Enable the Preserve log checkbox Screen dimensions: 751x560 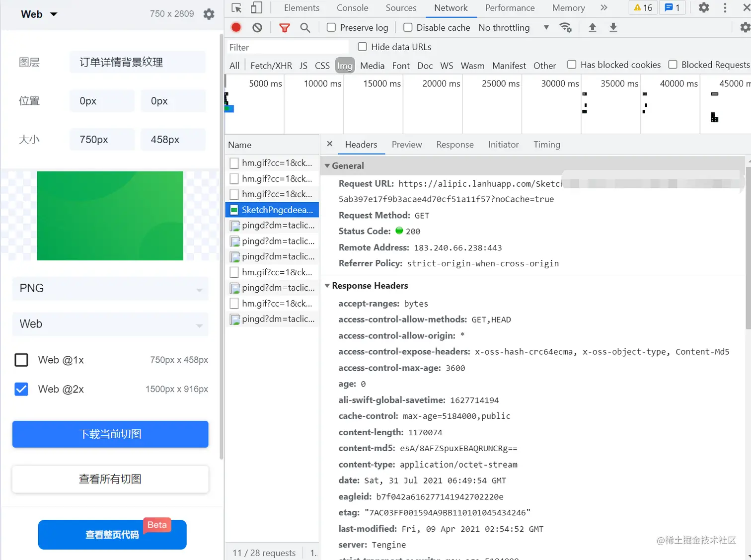point(330,27)
